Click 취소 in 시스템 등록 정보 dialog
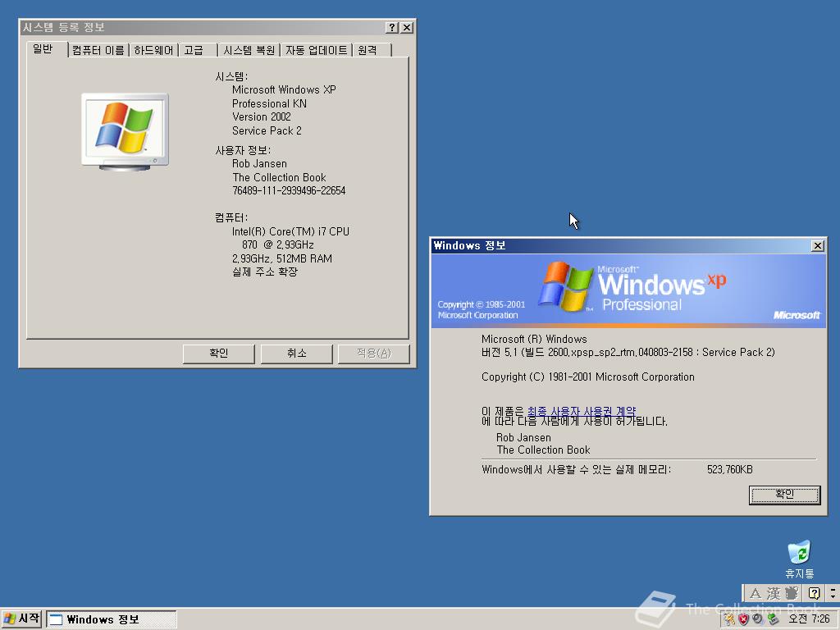The image size is (840, 630). tap(297, 354)
